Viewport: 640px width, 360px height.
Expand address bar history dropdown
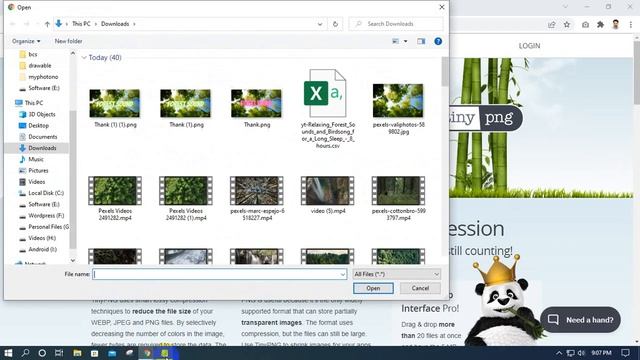[320, 24]
